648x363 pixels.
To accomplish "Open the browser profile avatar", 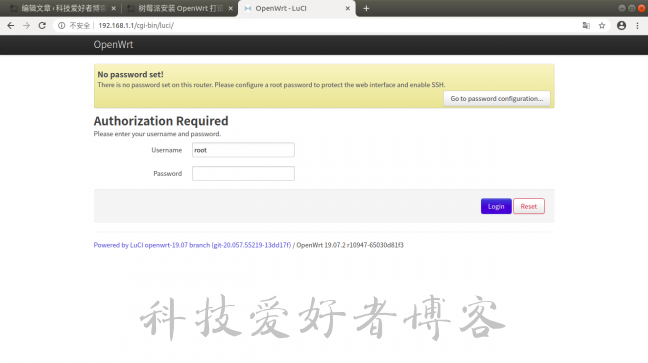I will coord(621,26).
